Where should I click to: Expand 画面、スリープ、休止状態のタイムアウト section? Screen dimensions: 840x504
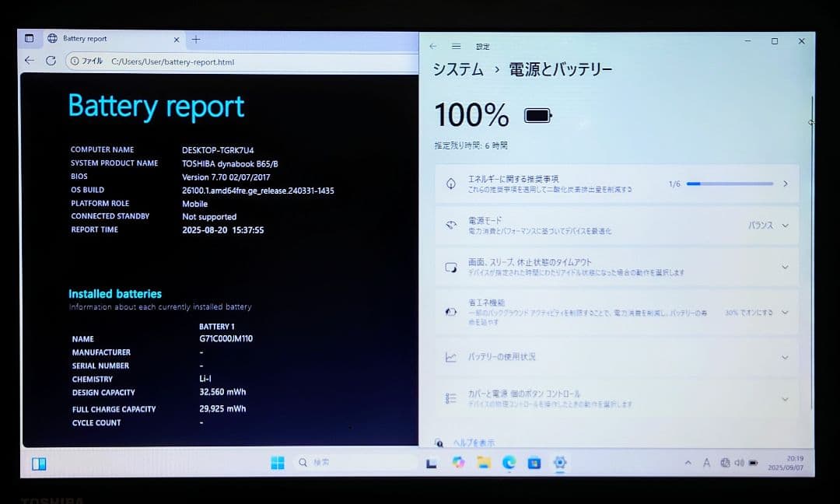(x=786, y=266)
